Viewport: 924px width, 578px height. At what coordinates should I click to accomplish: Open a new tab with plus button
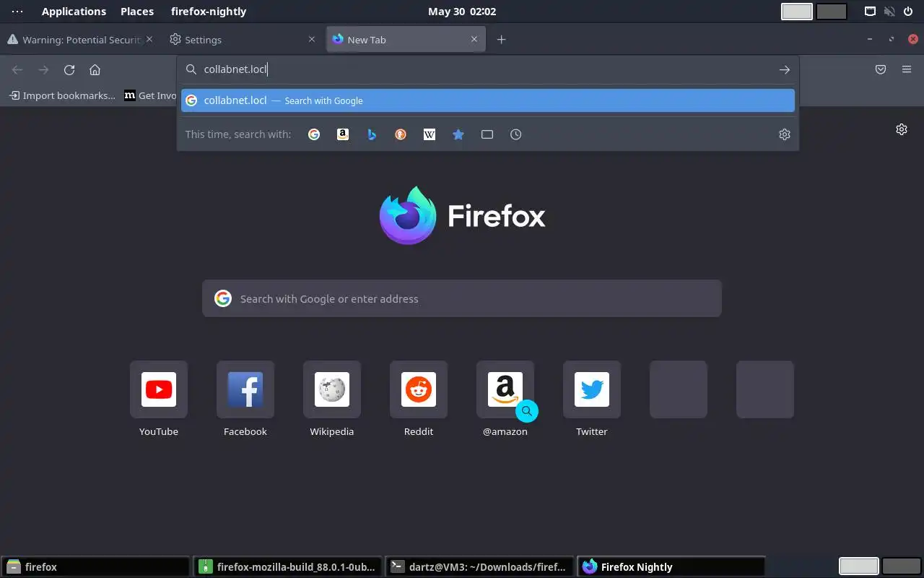click(502, 40)
